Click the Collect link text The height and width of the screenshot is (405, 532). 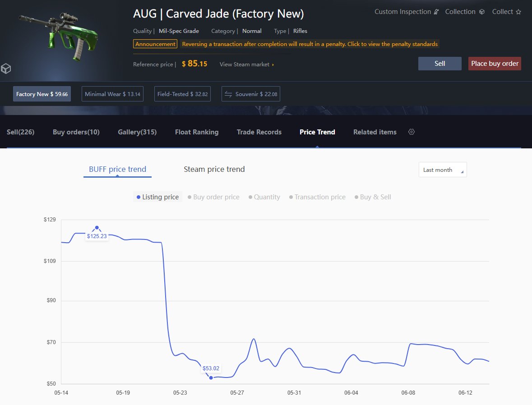(x=503, y=12)
